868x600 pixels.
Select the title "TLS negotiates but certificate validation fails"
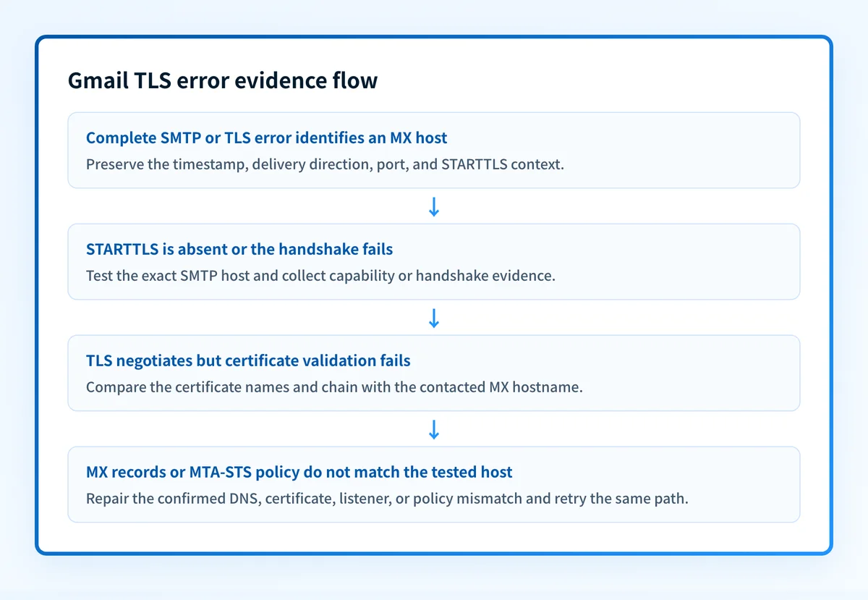pos(249,360)
